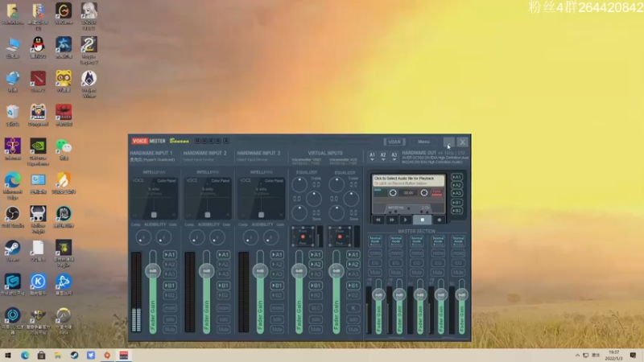
Task: Route cassette playback to B2
Action: (x=456, y=211)
